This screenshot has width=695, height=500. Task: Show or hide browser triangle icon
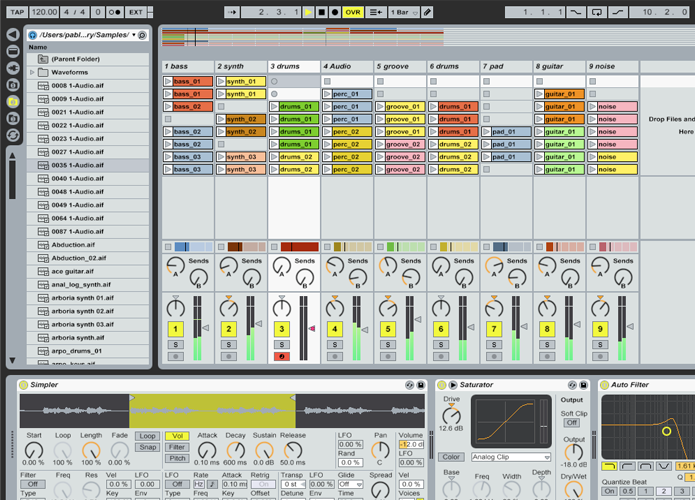[13, 34]
